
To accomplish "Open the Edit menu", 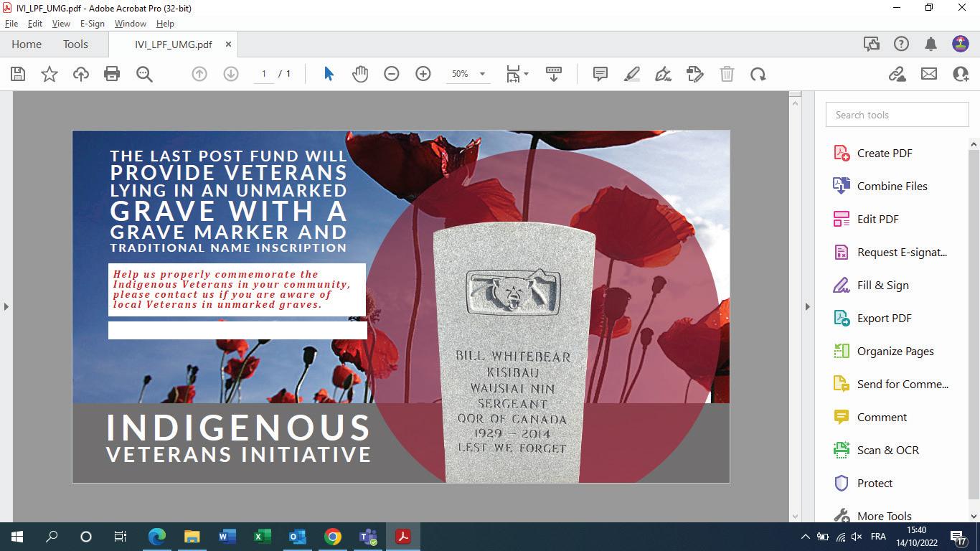I will 34,24.
